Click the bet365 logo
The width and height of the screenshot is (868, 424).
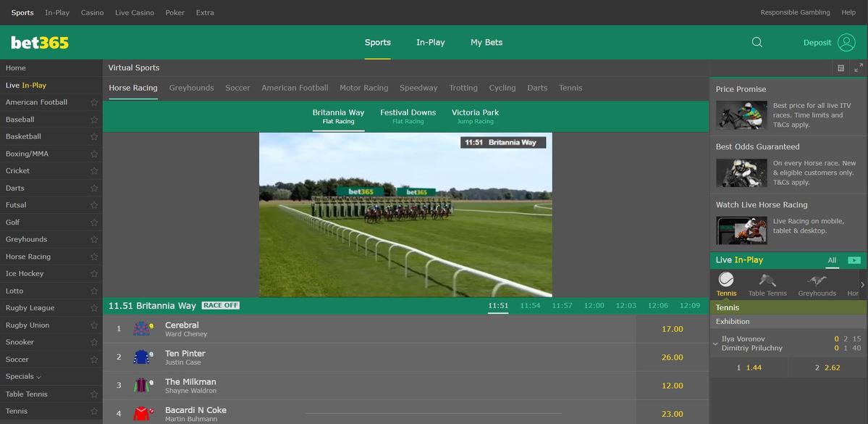pos(40,43)
